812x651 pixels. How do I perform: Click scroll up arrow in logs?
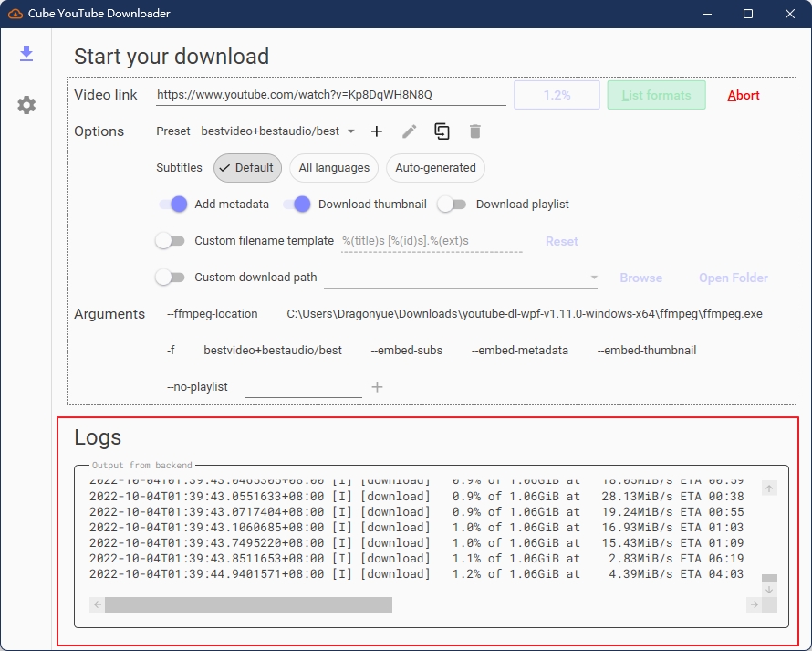[x=769, y=488]
